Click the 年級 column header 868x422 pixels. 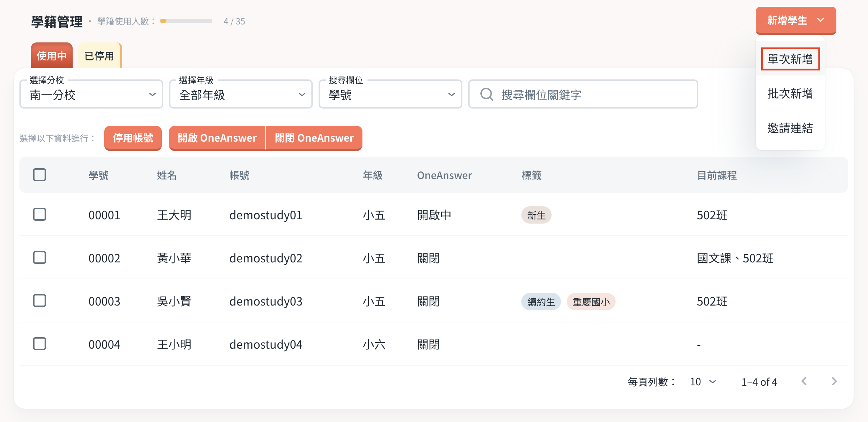coord(373,175)
